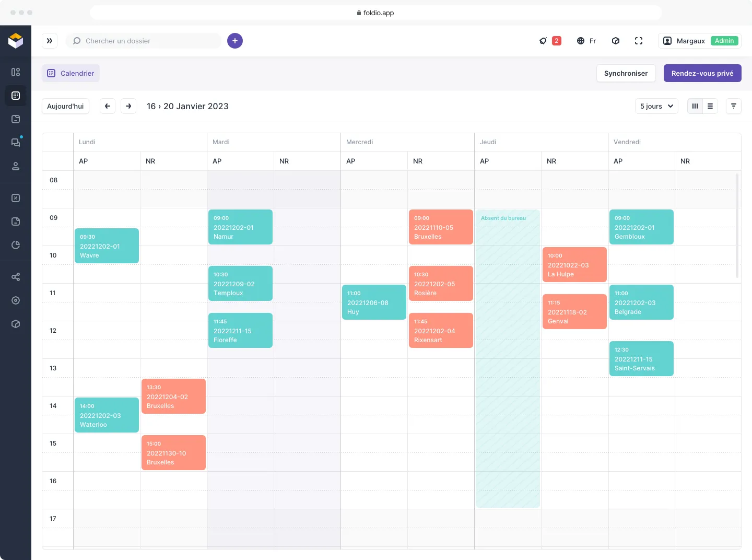The image size is (752, 560).
Task: Open the 10:00 La Hulpe appointment
Action: tap(574, 264)
